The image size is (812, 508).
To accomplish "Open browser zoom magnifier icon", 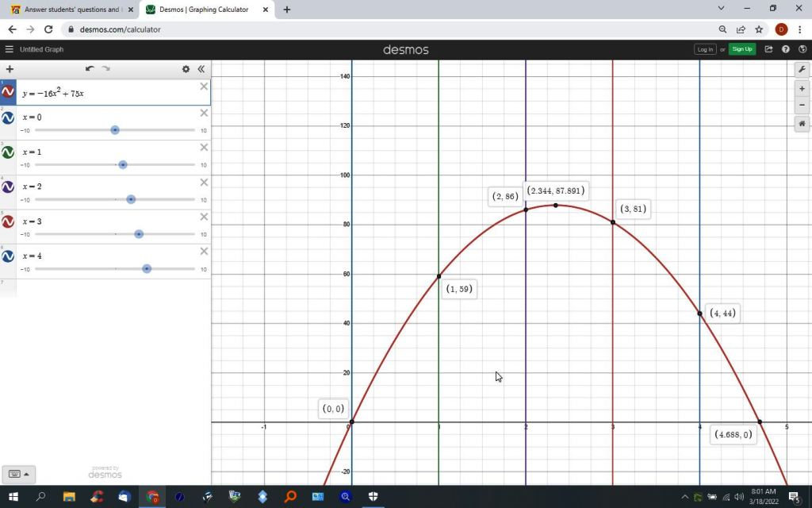I will (723, 29).
